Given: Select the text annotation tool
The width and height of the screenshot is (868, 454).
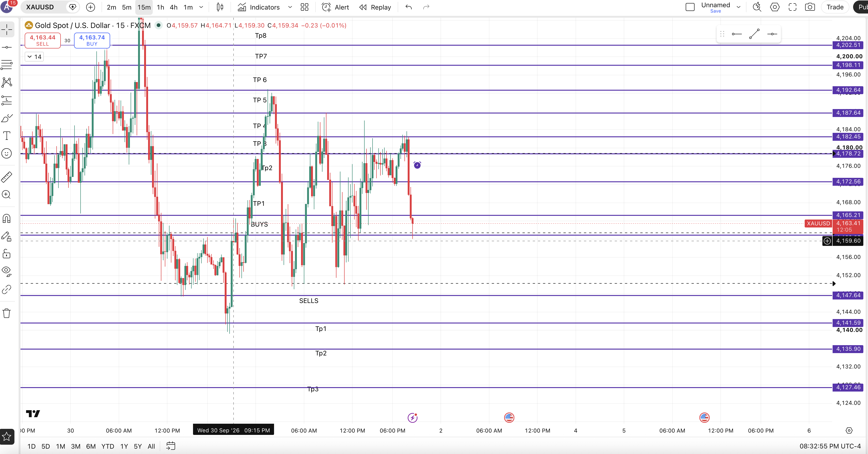Looking at the screenshot, I should (x=7, y=136).
